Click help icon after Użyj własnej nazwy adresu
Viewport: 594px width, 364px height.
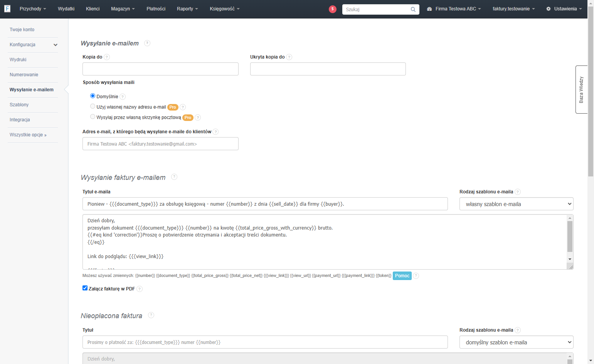[183, 107]
